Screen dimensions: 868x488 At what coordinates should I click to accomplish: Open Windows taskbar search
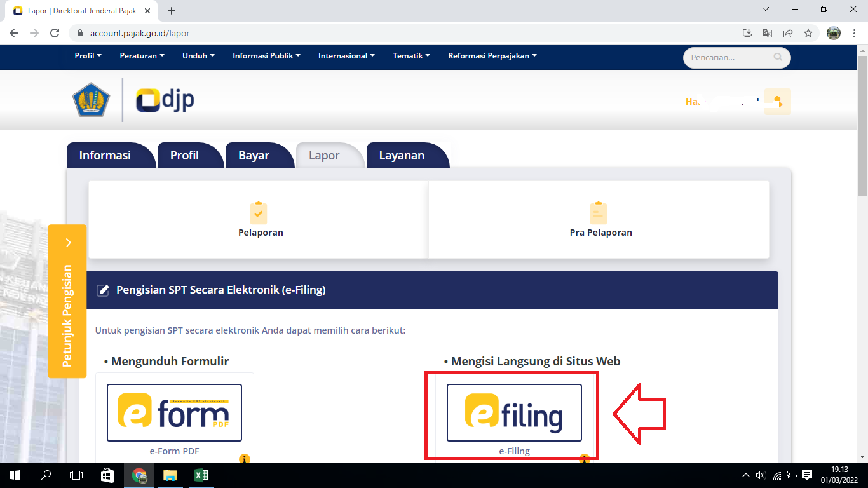point(46,475)
